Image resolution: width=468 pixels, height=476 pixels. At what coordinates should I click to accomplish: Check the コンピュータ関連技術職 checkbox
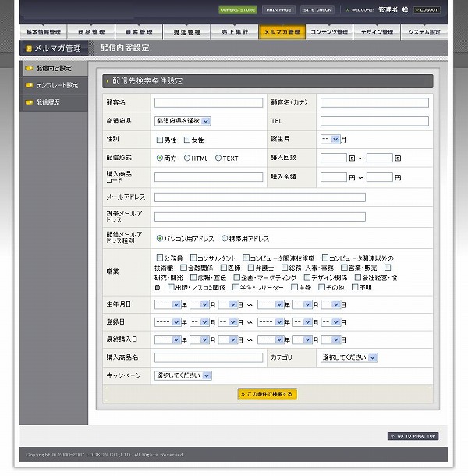tap(246, 258)
